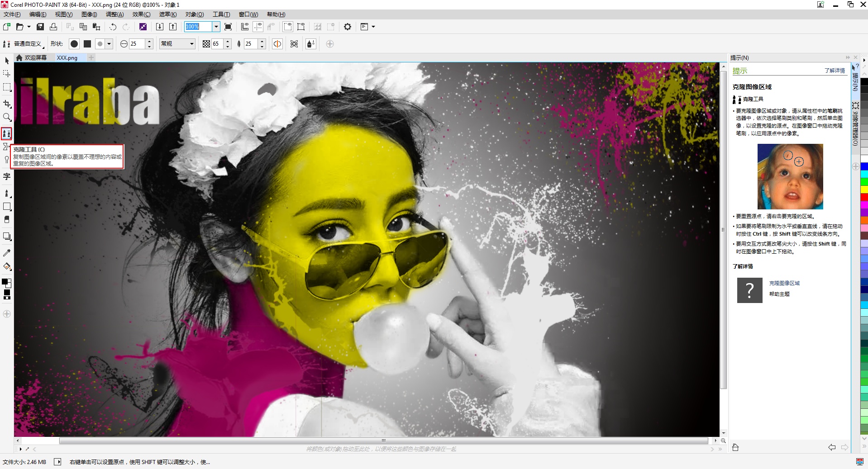Click the Save disk icon
Screen dimensions: 868x469
(x=40, y=27)
